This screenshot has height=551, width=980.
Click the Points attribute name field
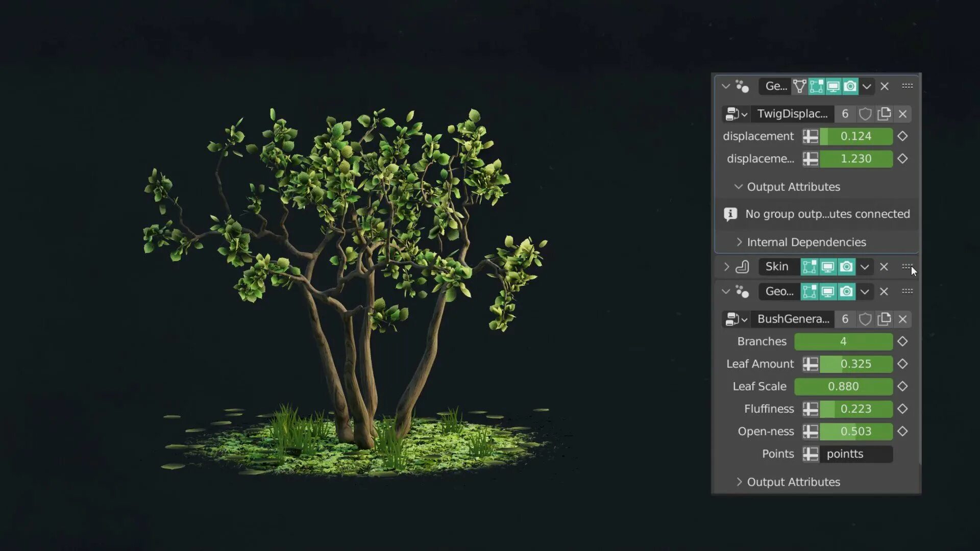pos(856,454)
